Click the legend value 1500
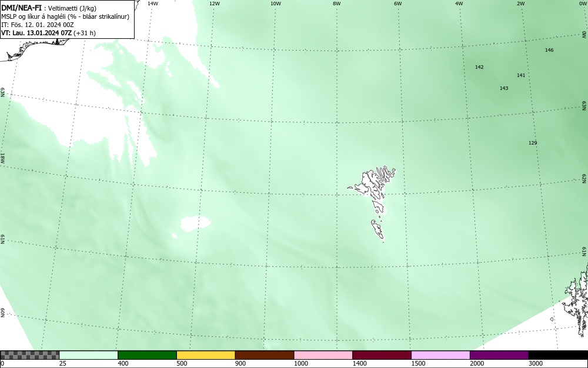Viewport: 588px width, 368px height. coord(418,363)
